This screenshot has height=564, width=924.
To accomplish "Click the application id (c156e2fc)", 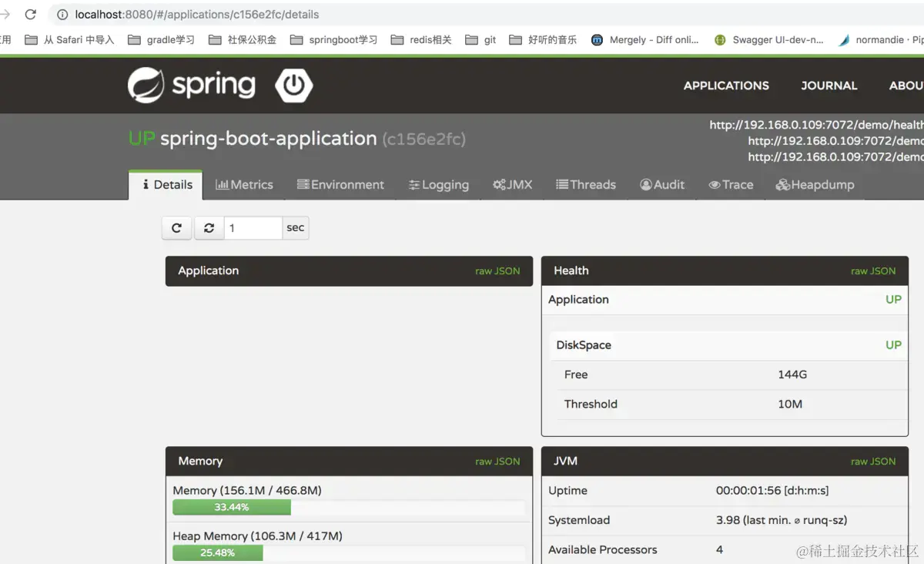I will (424, 139).
